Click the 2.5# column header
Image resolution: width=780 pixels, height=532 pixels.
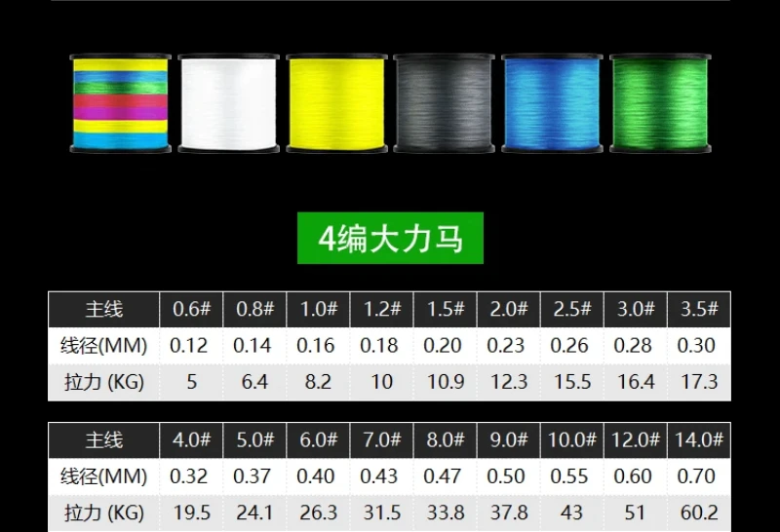point(572,309)
